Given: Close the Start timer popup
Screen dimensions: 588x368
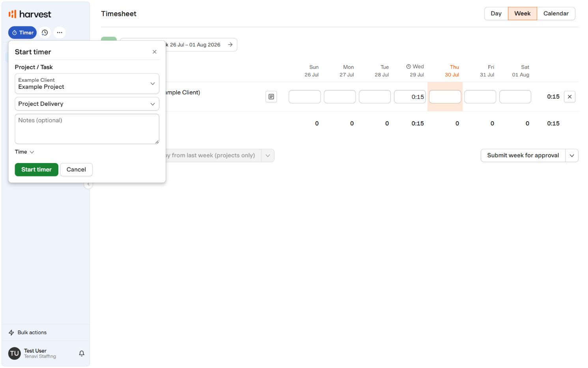Looking at the screenshot, I should pos(155,52).
